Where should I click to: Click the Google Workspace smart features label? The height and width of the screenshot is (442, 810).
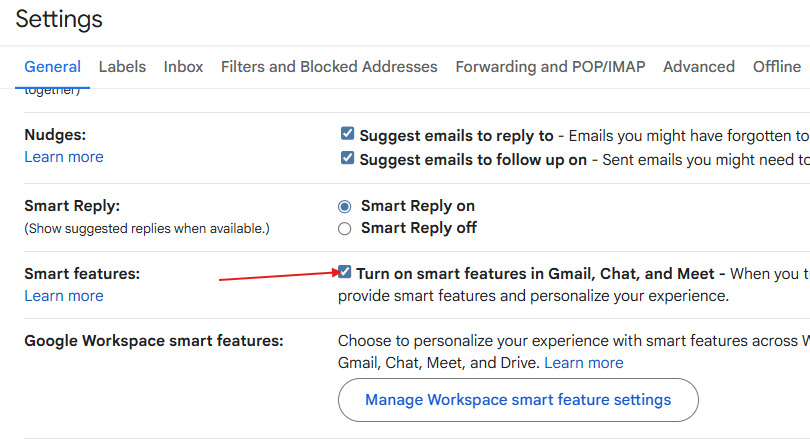coord(154,341)
